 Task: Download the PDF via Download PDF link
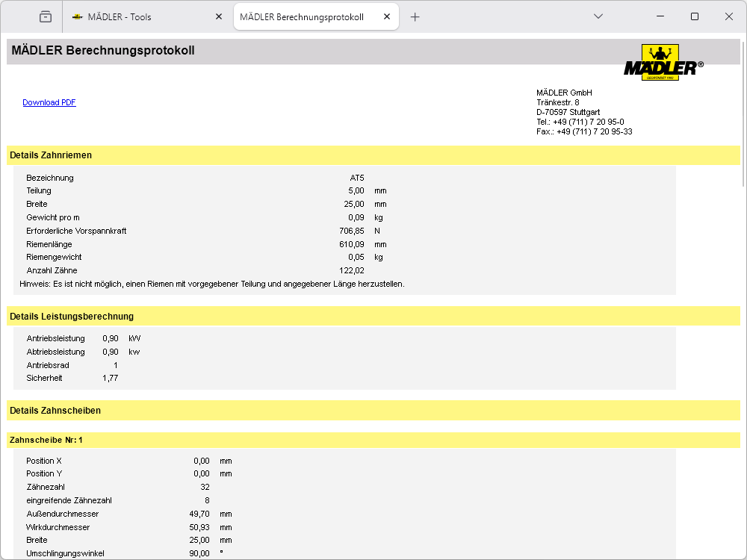pos(49,102)
